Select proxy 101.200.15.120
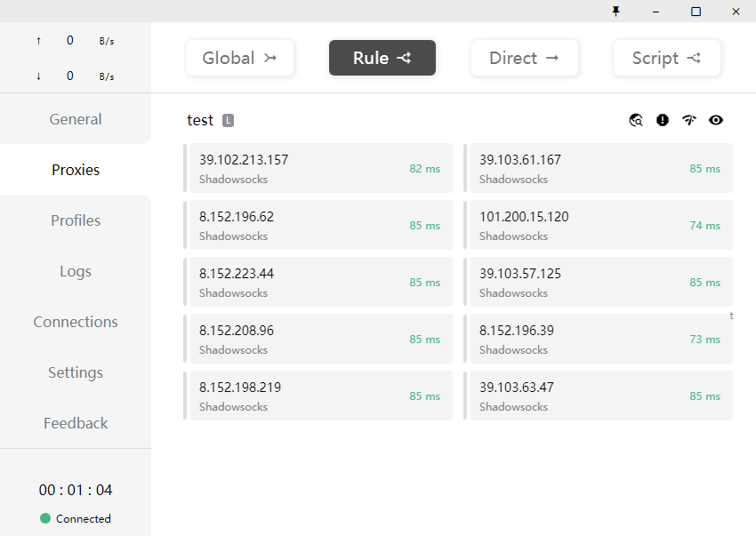The width and height of the screenshot is (756, 536). (600, 225)
